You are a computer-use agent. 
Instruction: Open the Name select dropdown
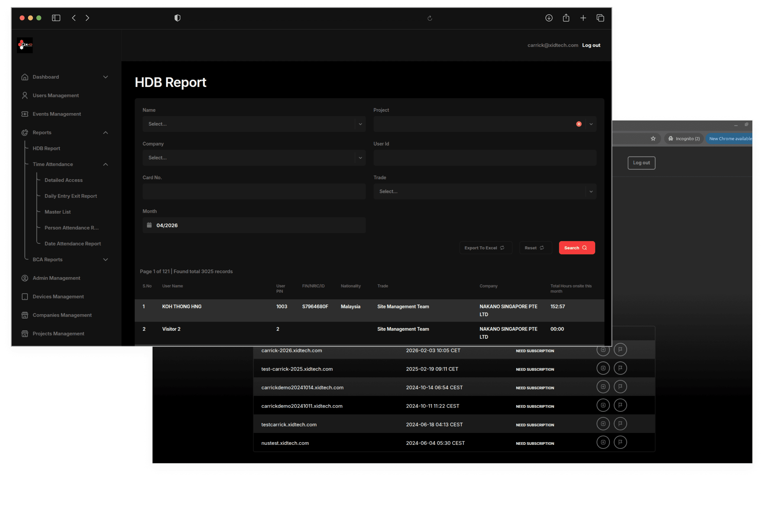point(254,124)
